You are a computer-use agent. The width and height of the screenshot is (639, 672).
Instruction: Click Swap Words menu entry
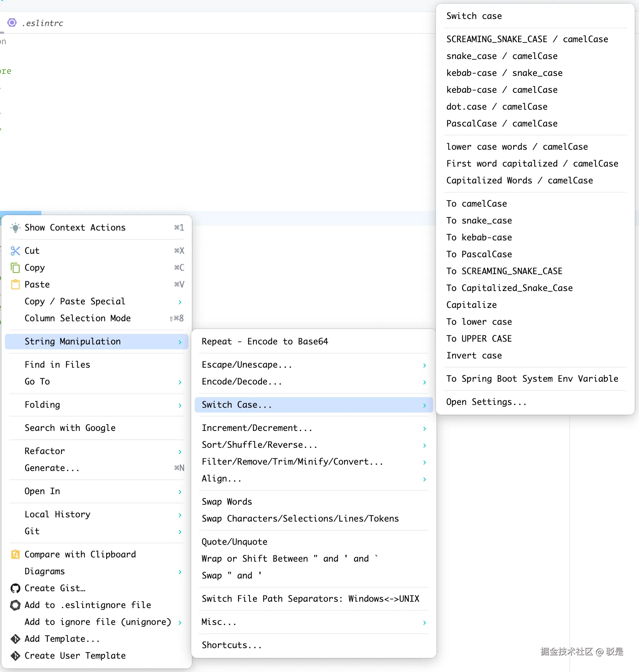tap(227, 502)
